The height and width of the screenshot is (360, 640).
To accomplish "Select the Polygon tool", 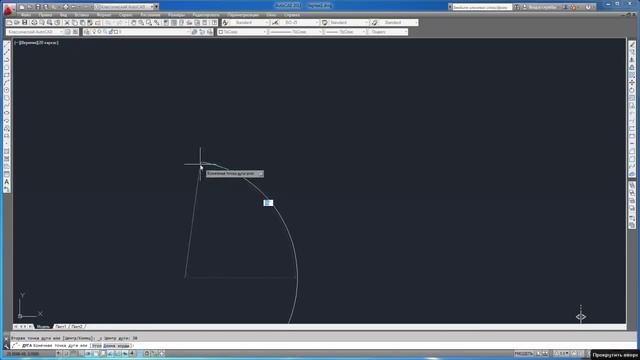I will [7, 68].
